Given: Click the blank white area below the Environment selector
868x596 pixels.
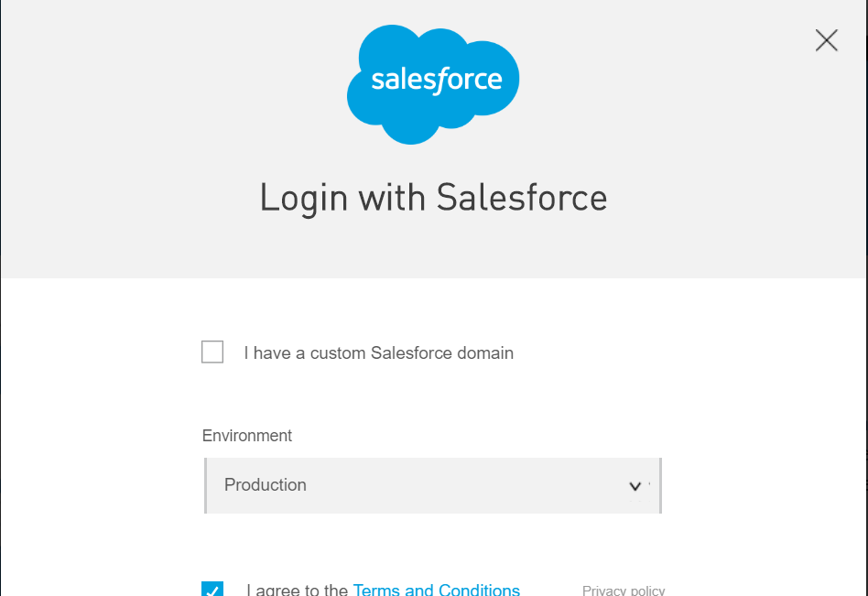Looking at the screenshot, I should point(432,545).
